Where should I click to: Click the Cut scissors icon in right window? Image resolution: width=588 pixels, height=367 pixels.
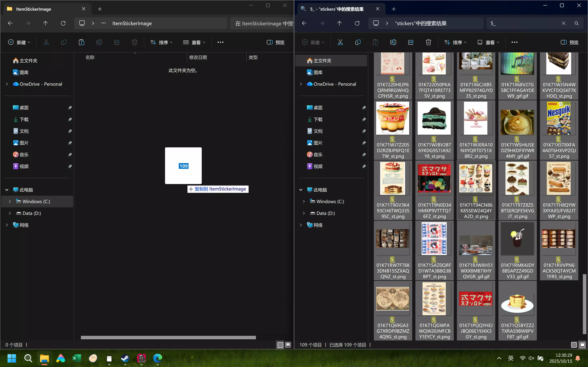pyautogui.click(x=340, y=42)
